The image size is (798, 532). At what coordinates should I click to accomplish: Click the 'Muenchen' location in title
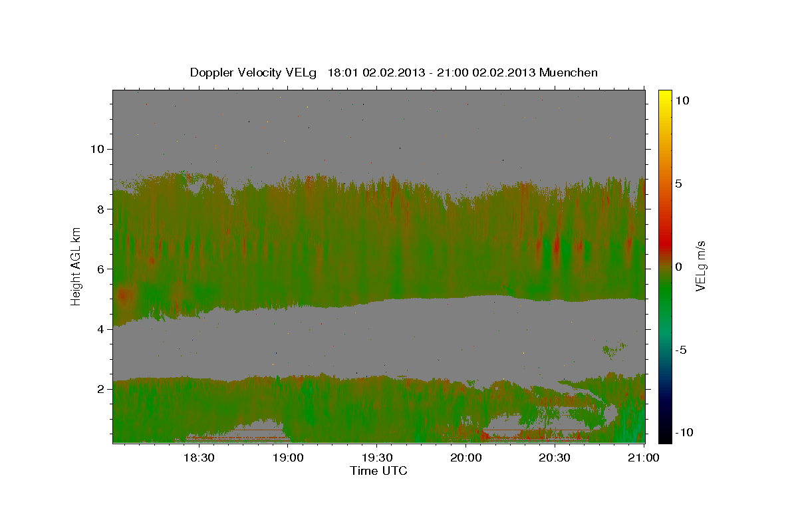[569, 72]
